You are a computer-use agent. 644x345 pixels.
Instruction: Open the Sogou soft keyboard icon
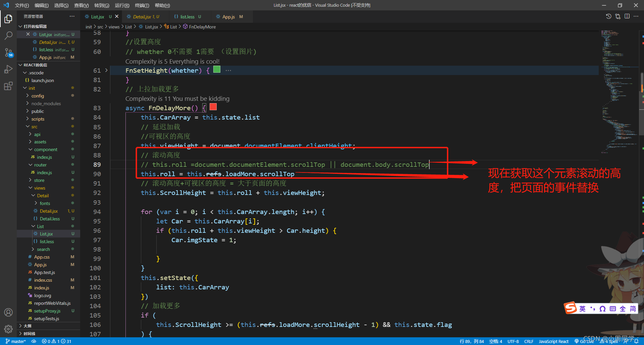click(612, 308)
